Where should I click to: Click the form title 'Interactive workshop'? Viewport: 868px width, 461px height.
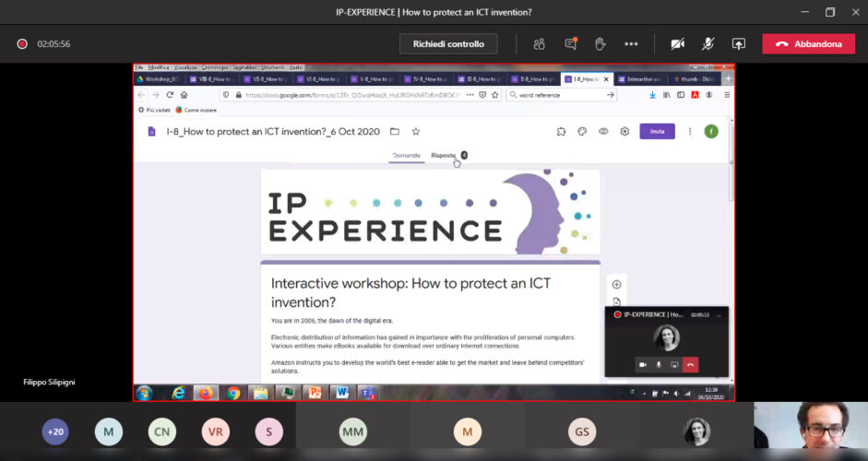[410, 293]
